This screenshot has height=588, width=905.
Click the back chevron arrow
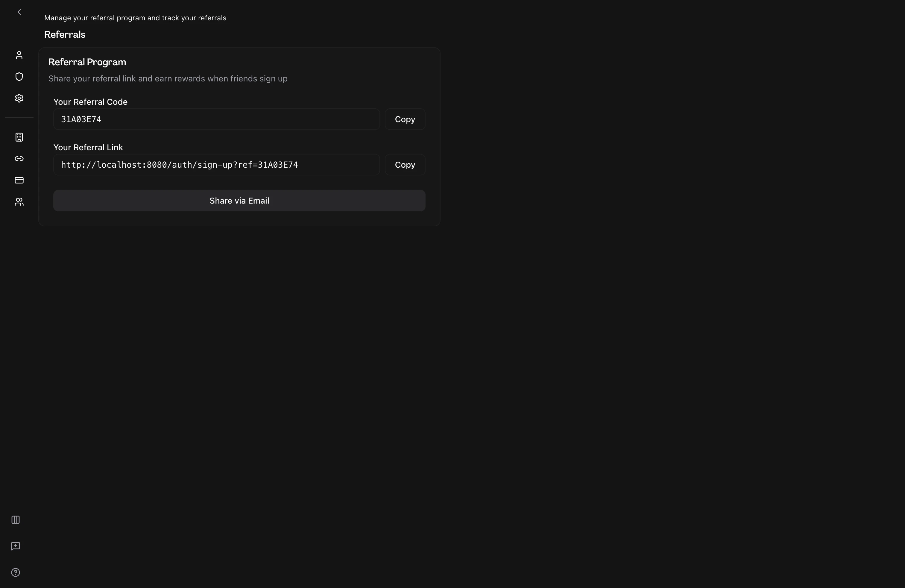coord(19,12)
